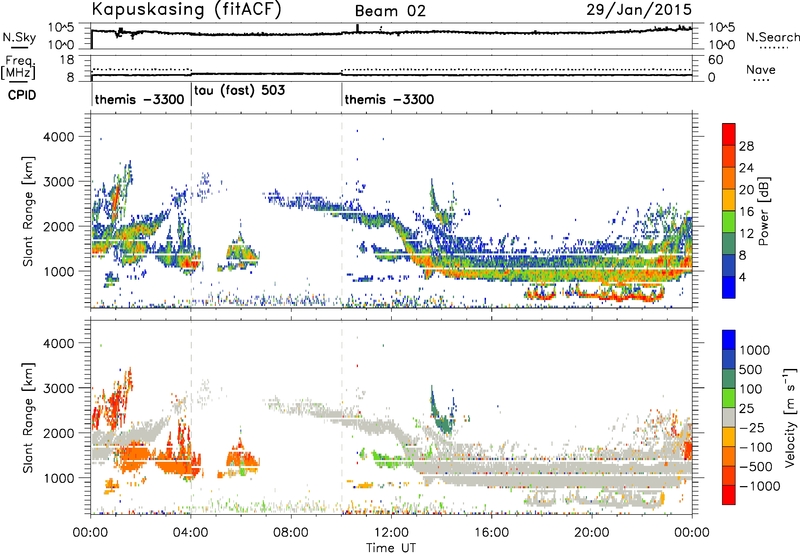Click the power colorbar value '4'
Image resolution: width=800 pixels, height=554 pixels.
[x=742, y=277]
